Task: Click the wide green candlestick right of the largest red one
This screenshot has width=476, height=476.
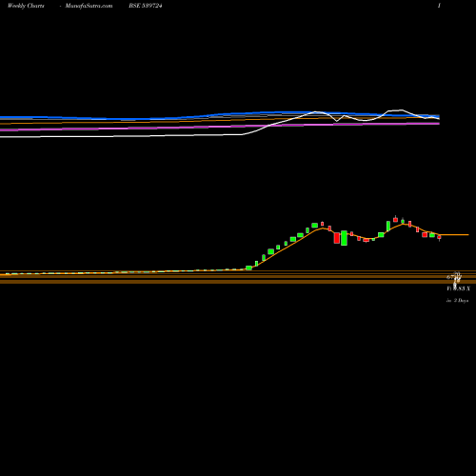Action: point(344,238)
